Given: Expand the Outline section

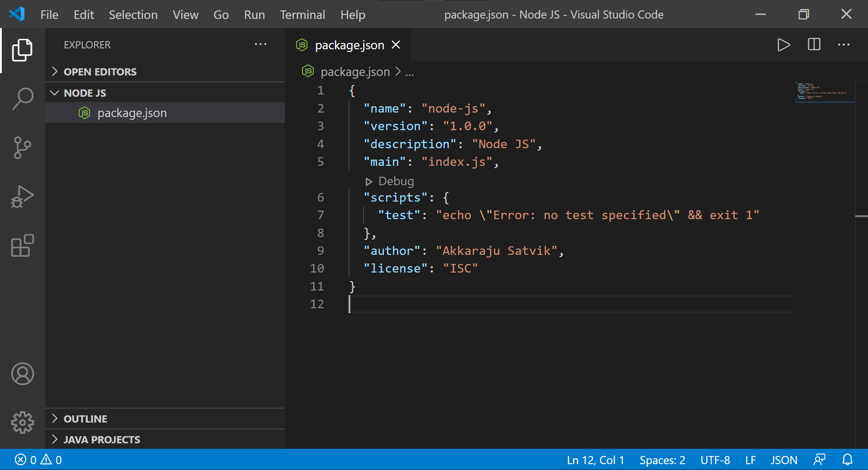Looking at the screenshot, I should [85, 419].
